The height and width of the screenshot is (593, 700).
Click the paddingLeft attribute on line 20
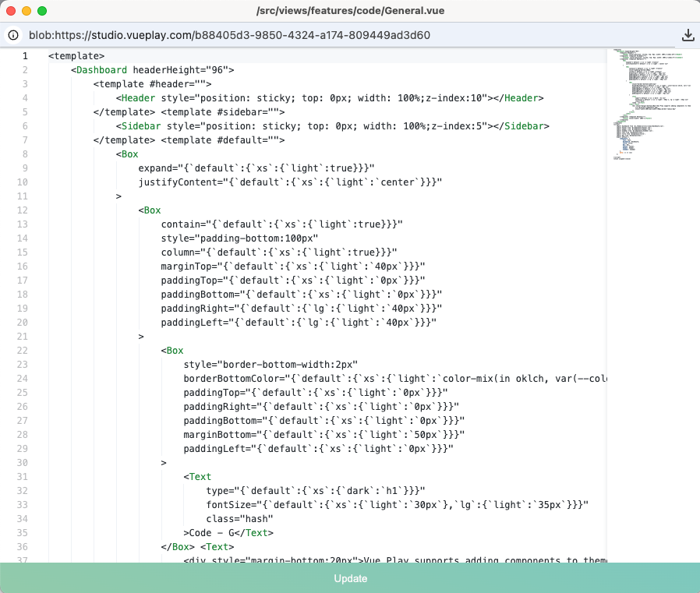(x=299, y=323)
